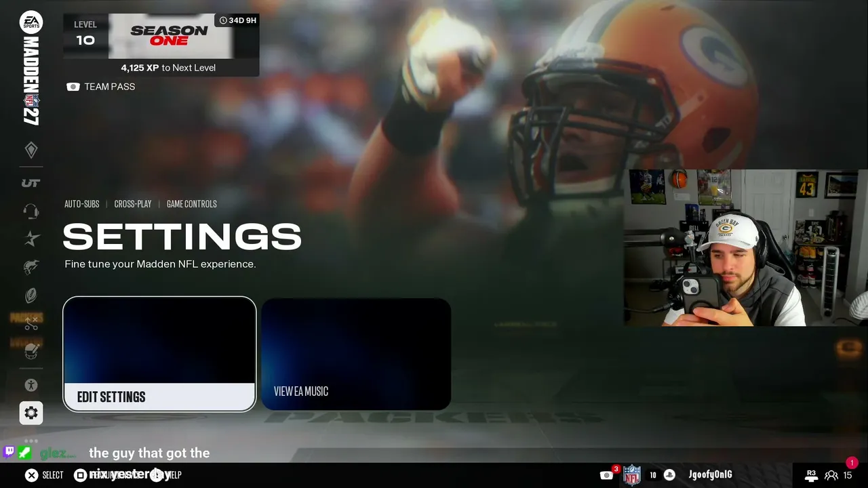The height and width of the screenshot is (488, 868).
Task: Select the playbook X's and O's icon
Action: coord(31,324)
